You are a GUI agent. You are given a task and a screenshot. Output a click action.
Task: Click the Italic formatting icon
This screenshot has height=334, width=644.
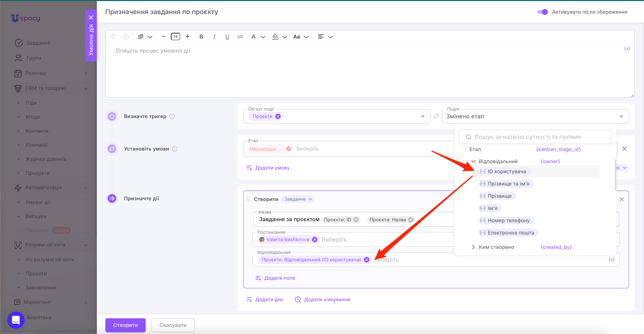click(214, 37)
